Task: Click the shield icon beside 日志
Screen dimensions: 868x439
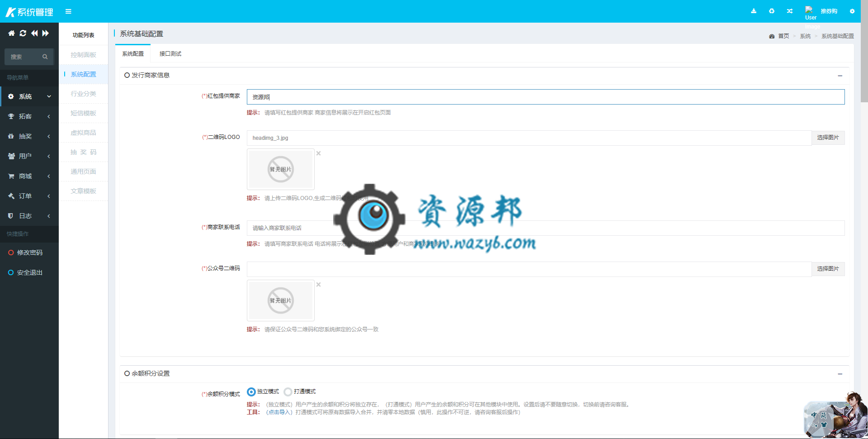Action: pyautogui.click(x=10, y=216)
